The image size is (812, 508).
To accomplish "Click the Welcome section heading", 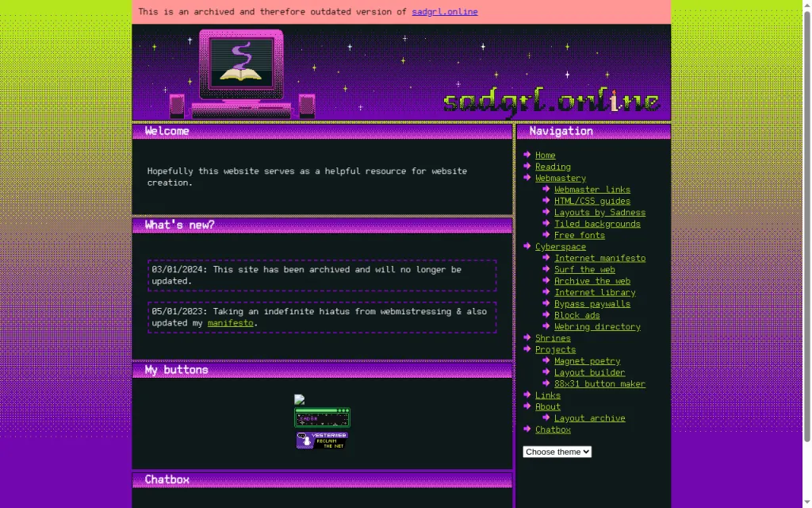I will click(x=167, y=131).
